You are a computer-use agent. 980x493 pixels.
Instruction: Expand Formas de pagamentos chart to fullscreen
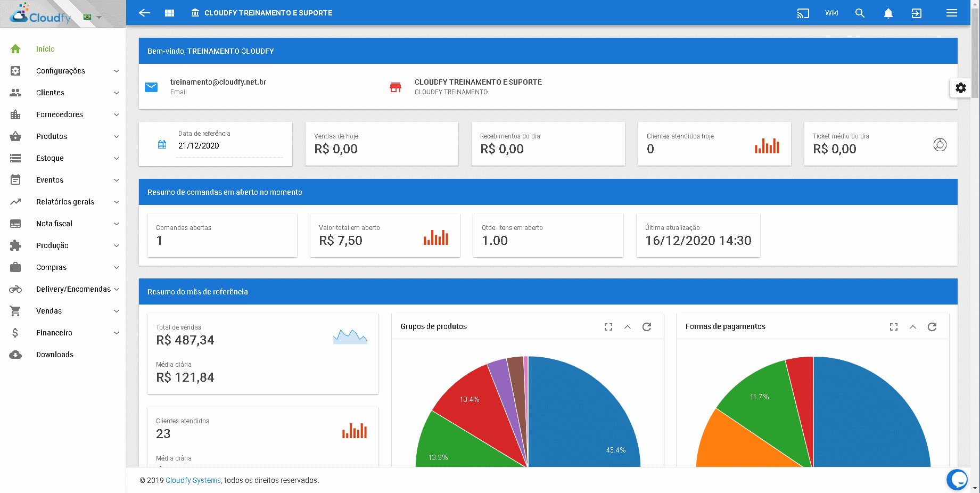(894, 327)
